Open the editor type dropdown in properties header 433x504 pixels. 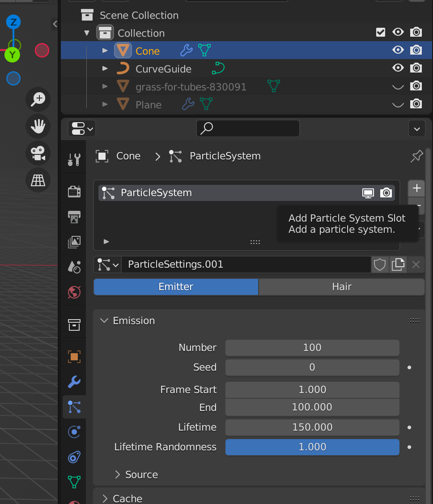click(x=81, y=128)
